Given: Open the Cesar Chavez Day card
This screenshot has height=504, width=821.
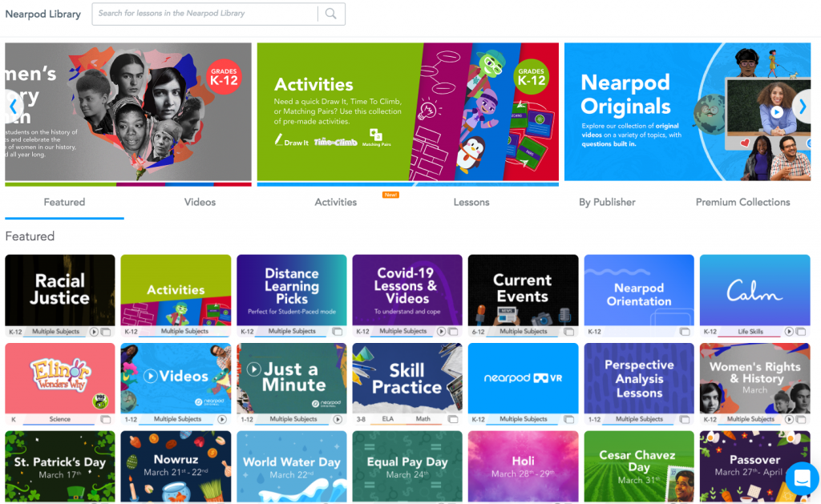Looking at the screenshot, I should 639,467.
